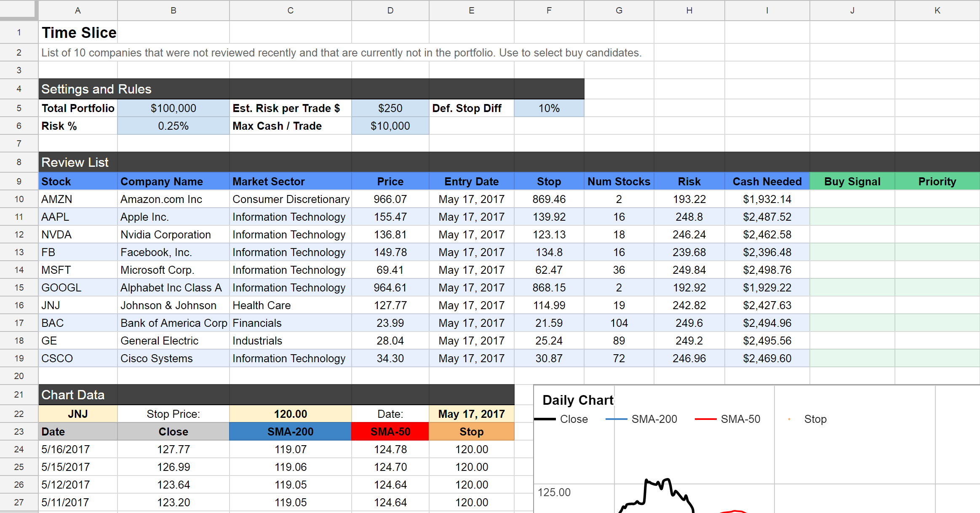Screen dimensions: 980x513
Task: Select the NVDA stock cell
Action: pyautogui.click(x=78, y=235)
